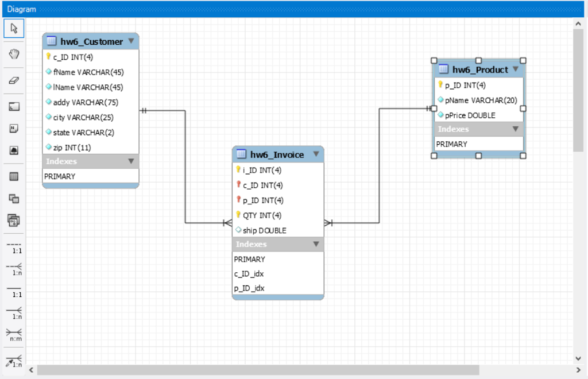The width and height of the screenshot is (588, 379).
Task: Select the new layer tool
Action: 14,107
